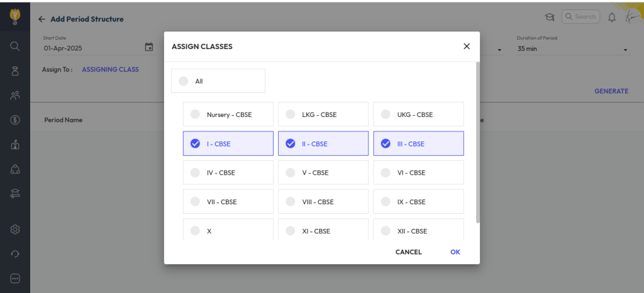Check the Nursery - CBSE class

point(195,115)
